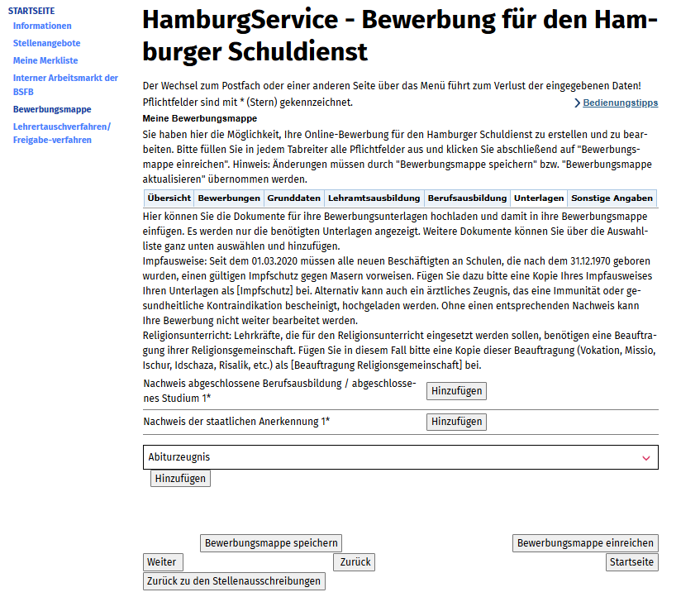Screen dimensions: 700x616
Task: Open Meine Merkliste in the sidebar
Action: point(45,60)
